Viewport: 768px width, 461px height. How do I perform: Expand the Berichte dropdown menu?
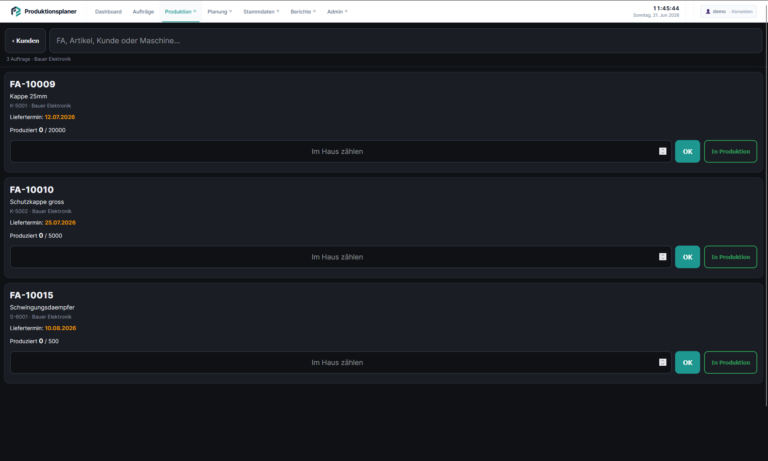[303, 12]
